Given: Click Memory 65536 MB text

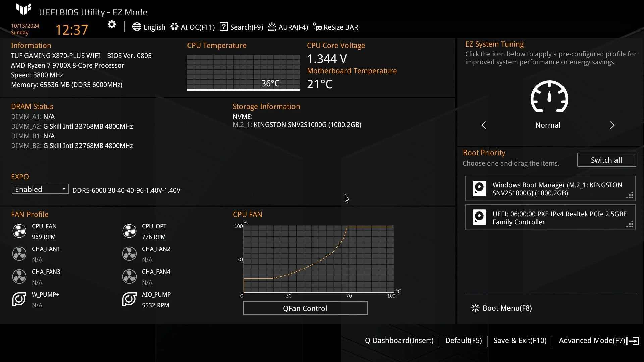Looking at the screenshot, I should tap(67, 85).
